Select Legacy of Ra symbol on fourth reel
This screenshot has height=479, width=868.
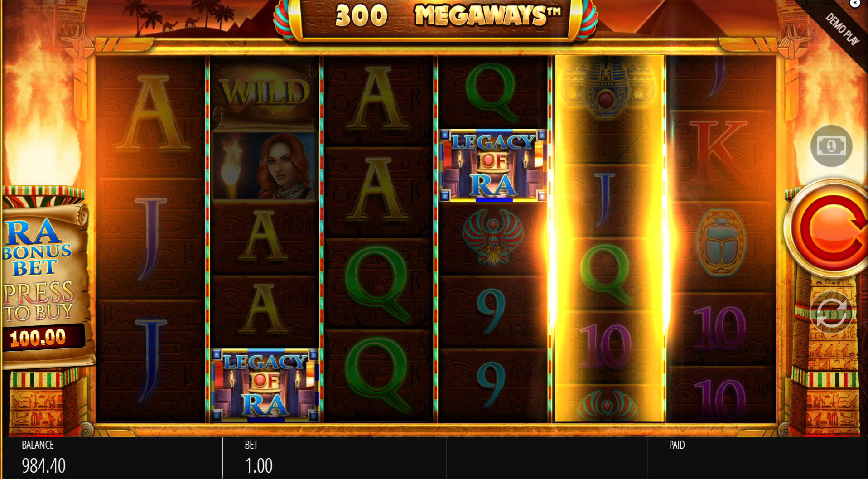pos(493,165)
